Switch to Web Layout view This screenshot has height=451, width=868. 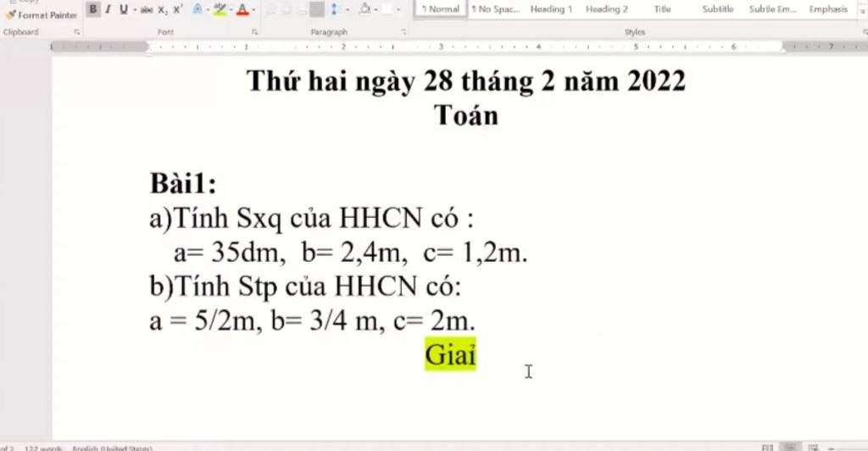(813, 447)
